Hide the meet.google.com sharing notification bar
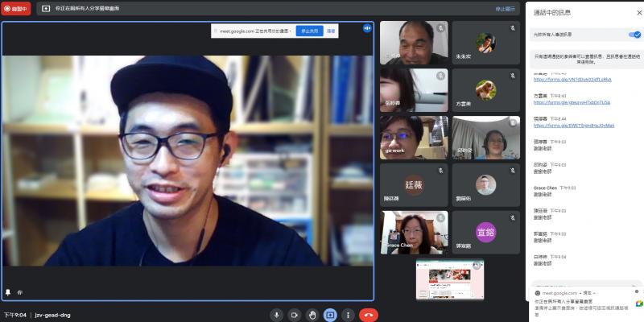Screen dimensions: 644x322 tap(331, 31)
